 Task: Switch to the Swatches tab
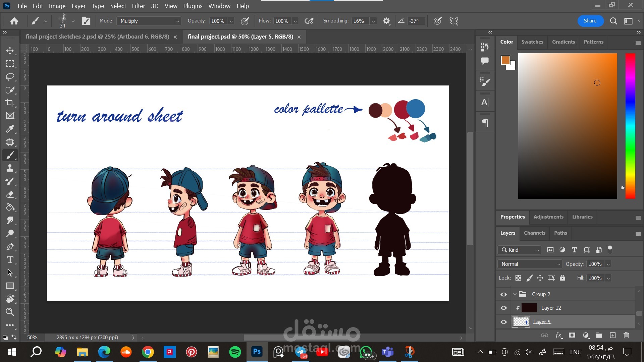[532, 42]
